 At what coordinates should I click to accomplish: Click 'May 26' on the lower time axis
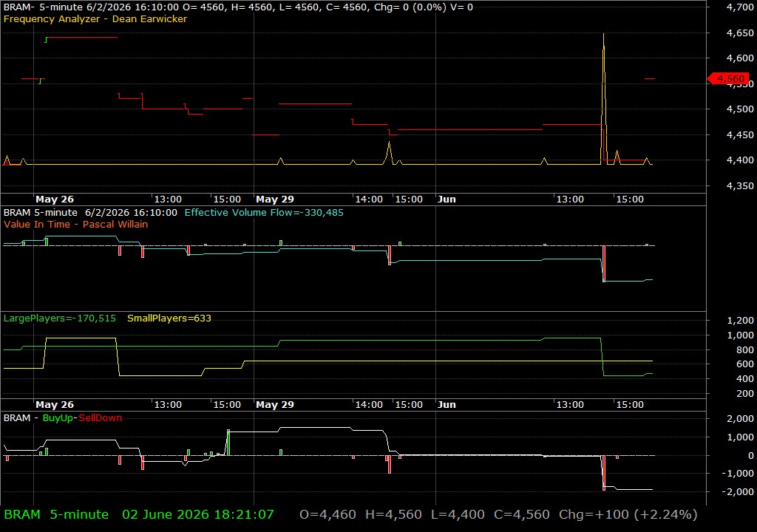[x=55, y=405]
